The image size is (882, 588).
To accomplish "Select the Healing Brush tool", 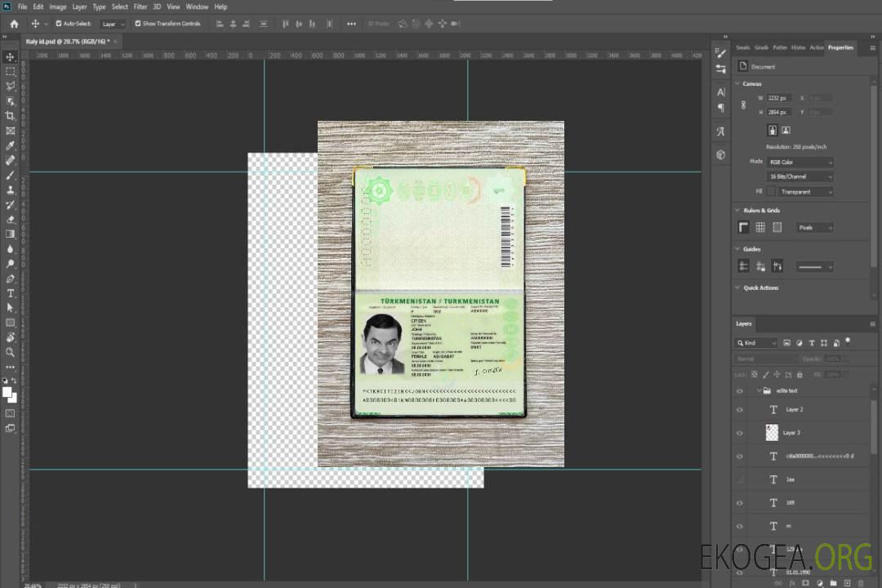I will pos(10,160).
